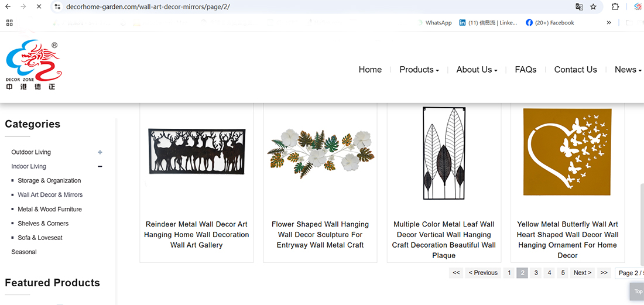This screenshot has width=644, height=305.
Task: Click the browser back arrow
Action: (8, 6)
